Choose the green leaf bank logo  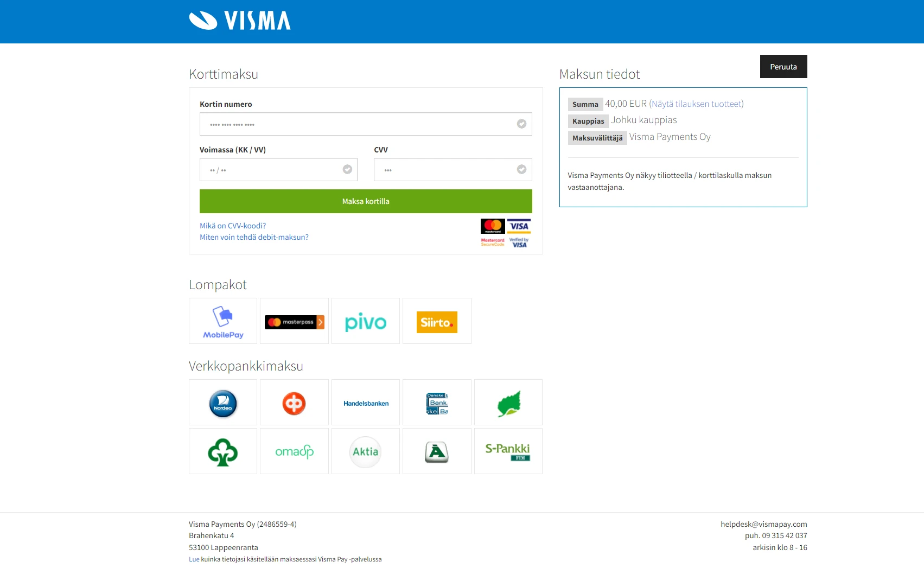[x=508, y=403]
